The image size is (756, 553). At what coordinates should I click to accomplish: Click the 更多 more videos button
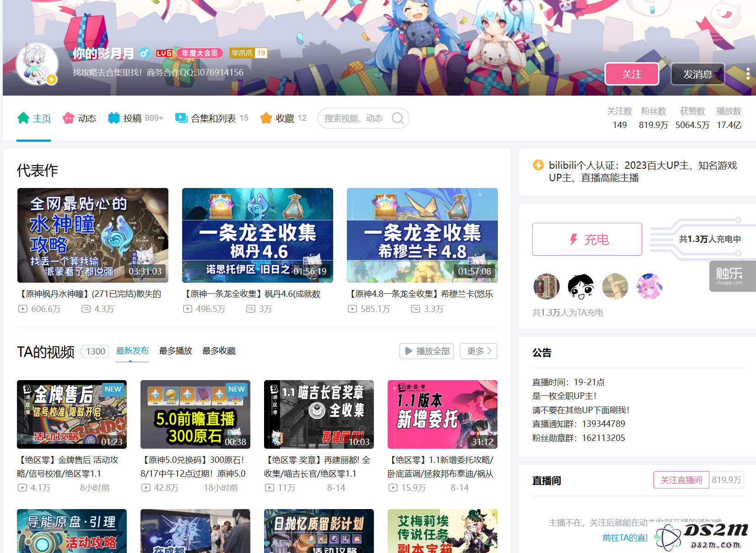pos(479,351)
